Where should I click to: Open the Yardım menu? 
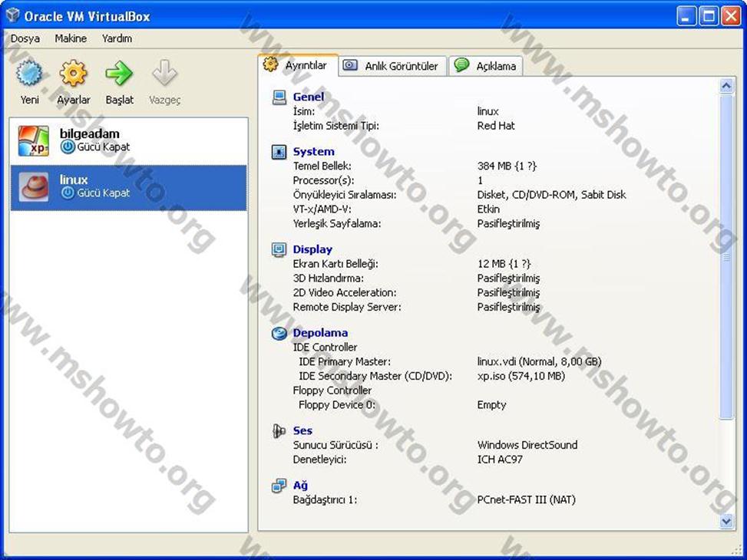(x=117, y=38)
